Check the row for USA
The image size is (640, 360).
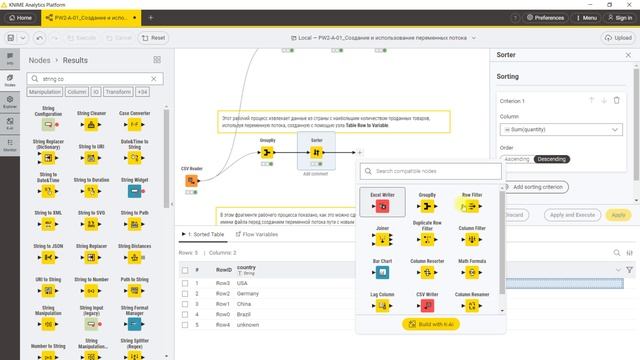point(185,283)
